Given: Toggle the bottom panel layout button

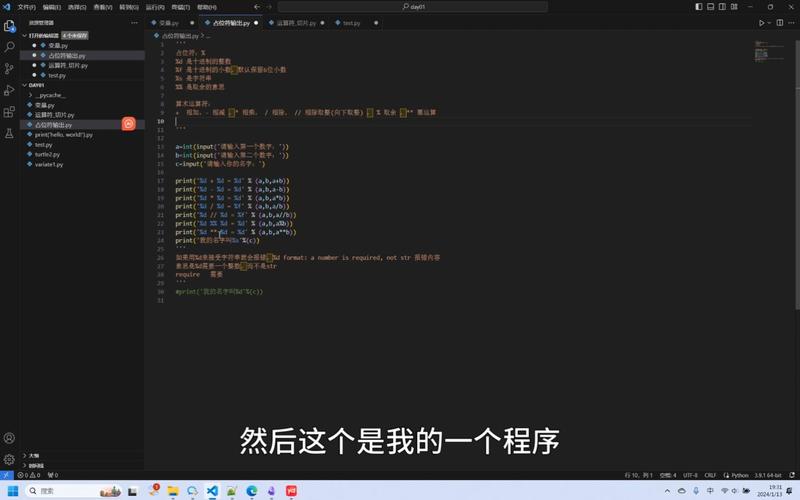Looking at the screenshot, I should [x=710, y=7].
